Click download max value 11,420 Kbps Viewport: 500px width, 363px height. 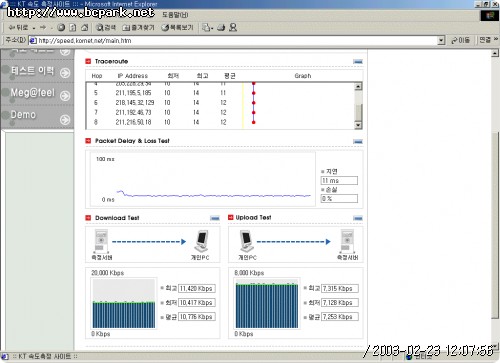(197, 289)
